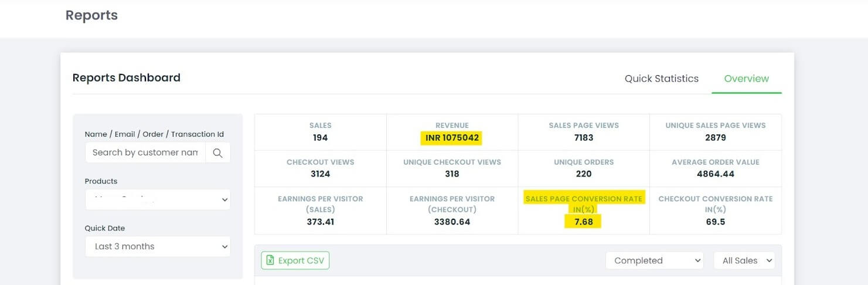Click the spreadsheet icon on Export CSV
This screenshot has width=868, height=285.
(x=270, y=260)
